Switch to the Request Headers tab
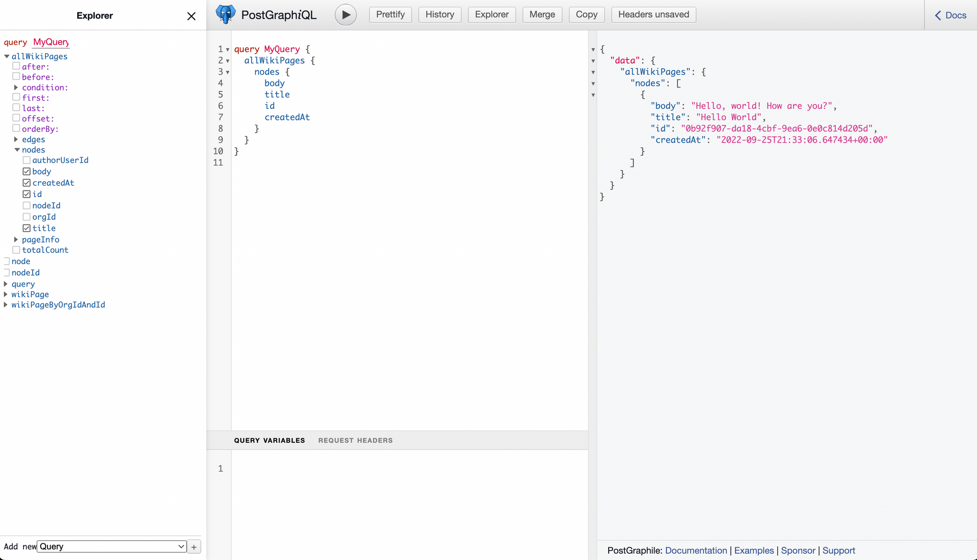This screenshot has width=977, height=560. [355, 440]
